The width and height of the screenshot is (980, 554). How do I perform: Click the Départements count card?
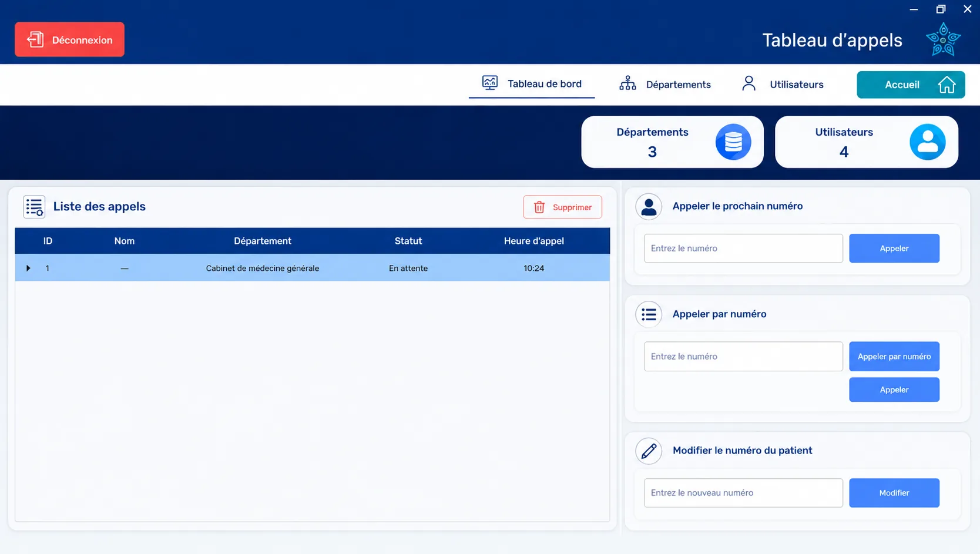[x=672, y=142]
